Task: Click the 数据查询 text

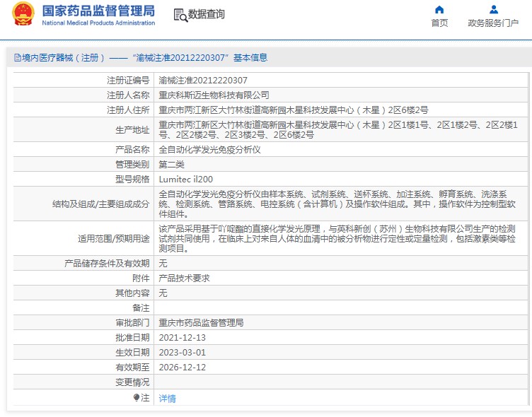Action: [207, 14]
